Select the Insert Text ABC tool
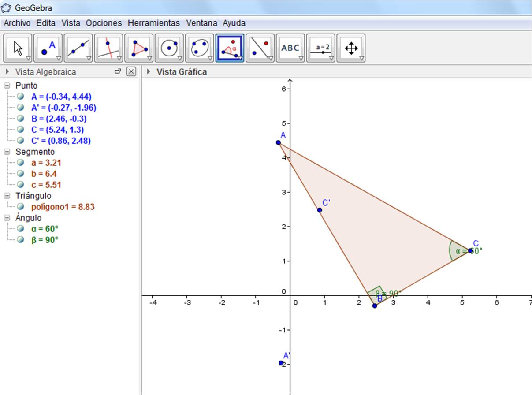The width and height of the screenshot is (532, 395). (x=290, y=47)
